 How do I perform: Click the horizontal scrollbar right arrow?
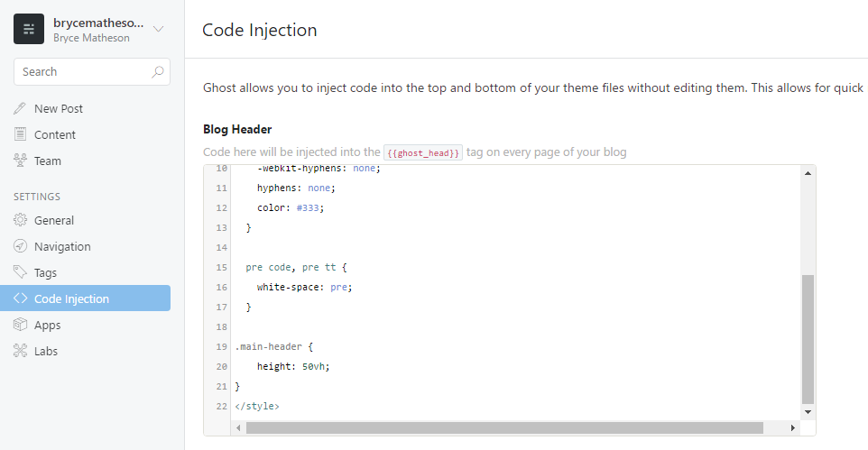[792, 427]
